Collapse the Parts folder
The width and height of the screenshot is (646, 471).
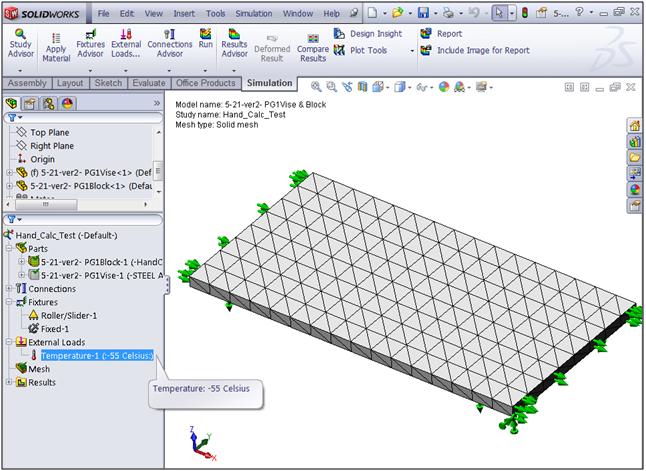pyautogui.click(x=9, y=248)
